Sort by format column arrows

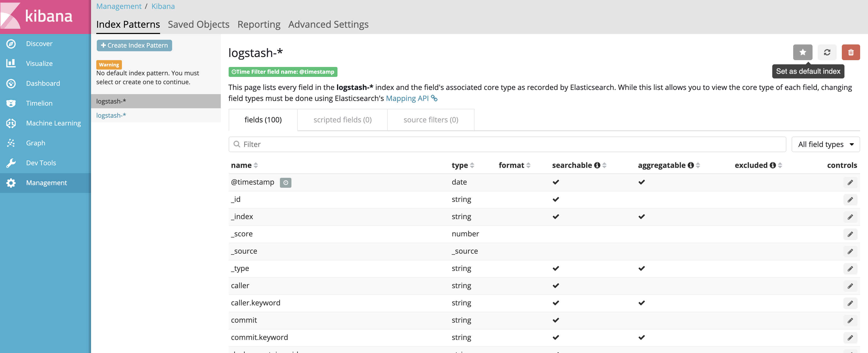click(528, 165)
